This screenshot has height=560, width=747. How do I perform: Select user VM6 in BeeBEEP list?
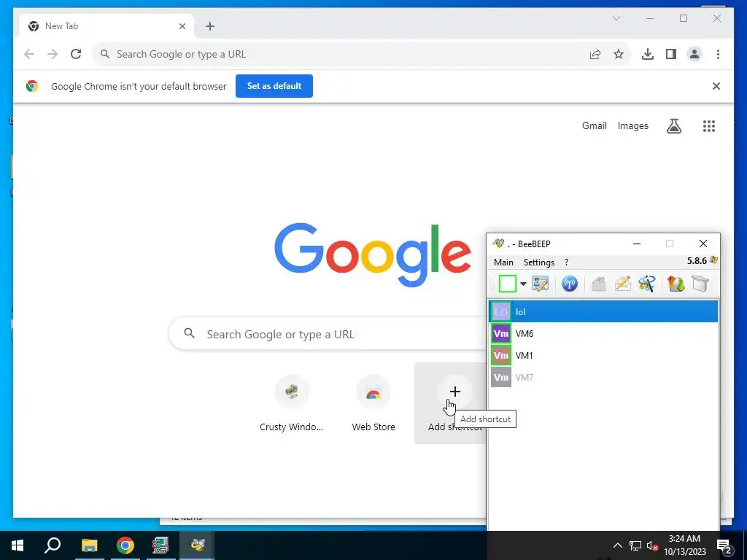pos(603,333)
